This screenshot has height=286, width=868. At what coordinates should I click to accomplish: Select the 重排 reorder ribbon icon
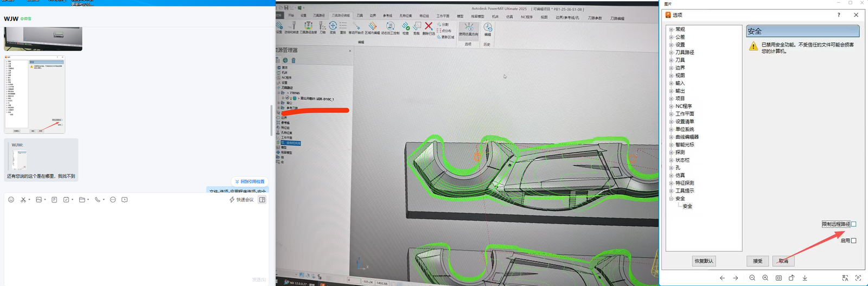(x=343, y=28)
